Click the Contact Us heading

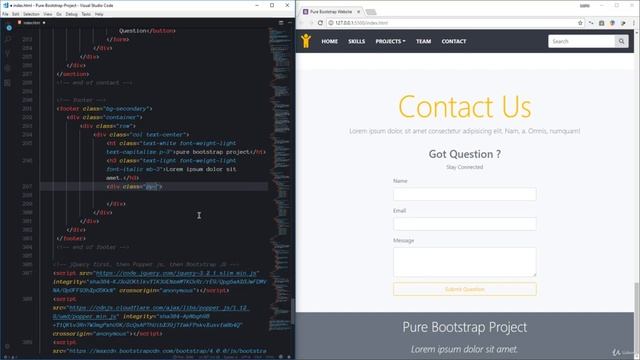[x=464, y=107]
